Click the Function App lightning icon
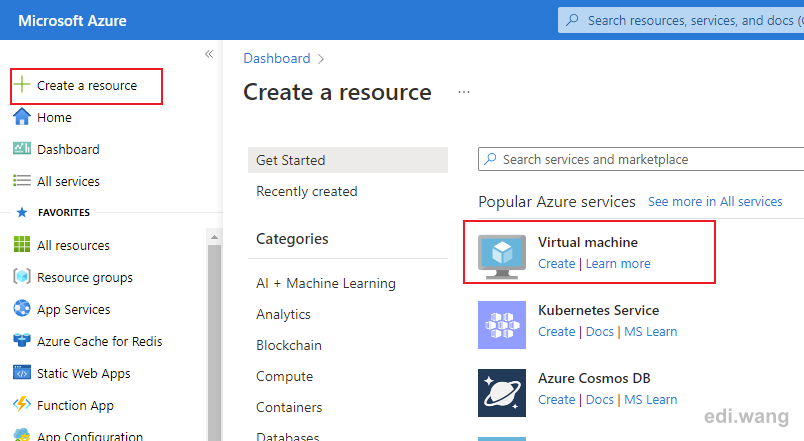The height and width of the screenshot is (441, 804). [x=22, y=405]
